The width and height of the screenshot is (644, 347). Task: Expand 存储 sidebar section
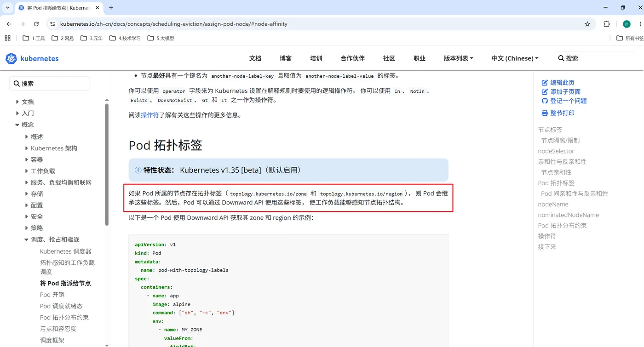pos(27,194)
